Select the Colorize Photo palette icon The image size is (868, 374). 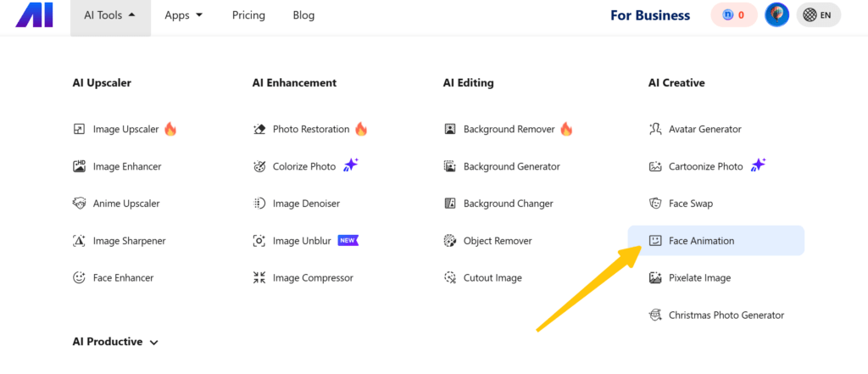(x=259, y=166)
